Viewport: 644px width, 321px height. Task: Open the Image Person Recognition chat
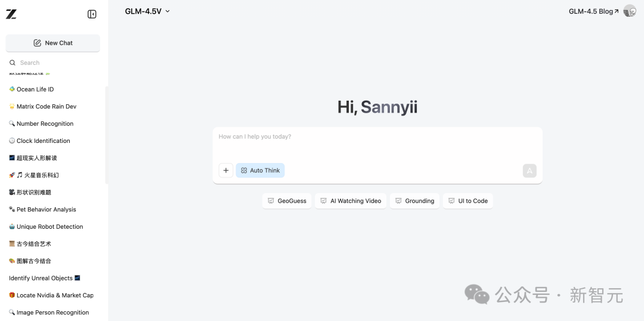[53, 313]
